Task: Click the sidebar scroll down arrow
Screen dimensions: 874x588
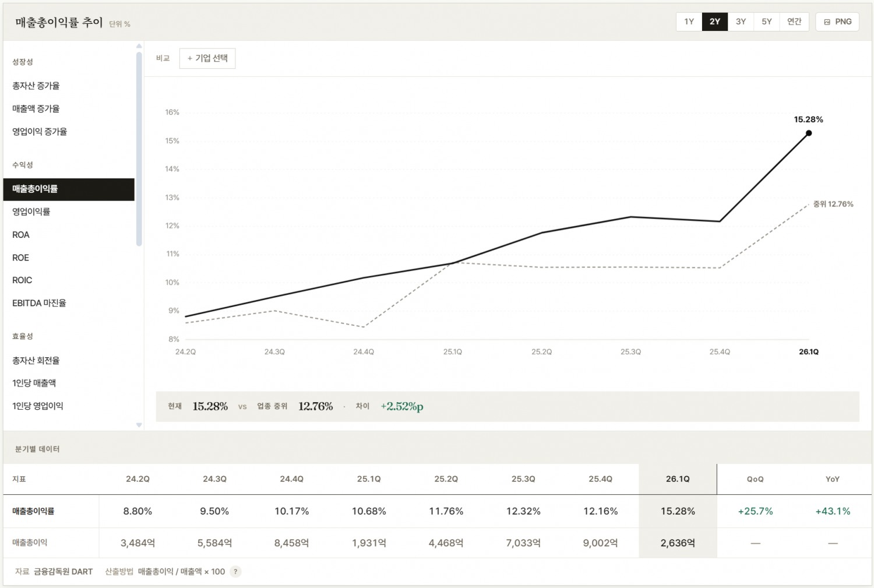Action: pos(139,425)
